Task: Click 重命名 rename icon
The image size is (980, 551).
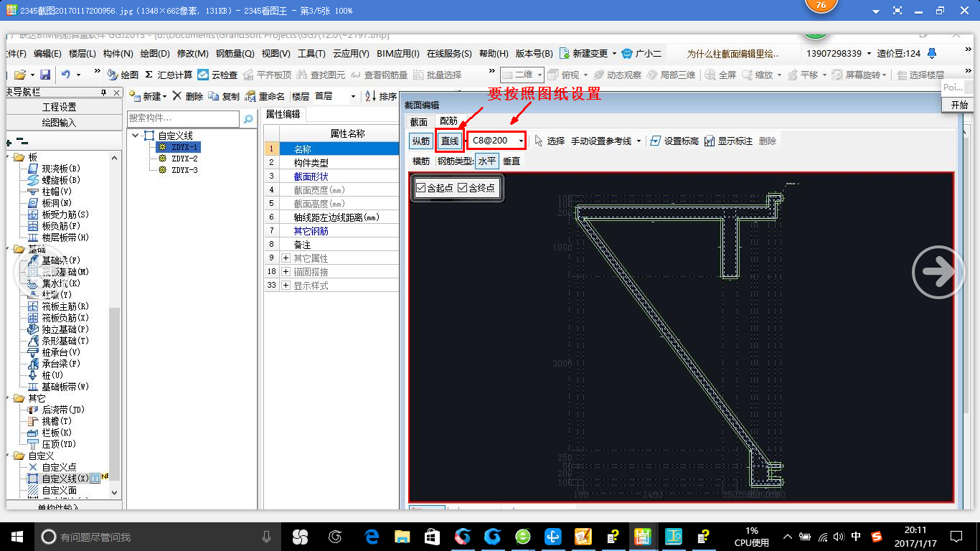Action: (x=250, y=96)
